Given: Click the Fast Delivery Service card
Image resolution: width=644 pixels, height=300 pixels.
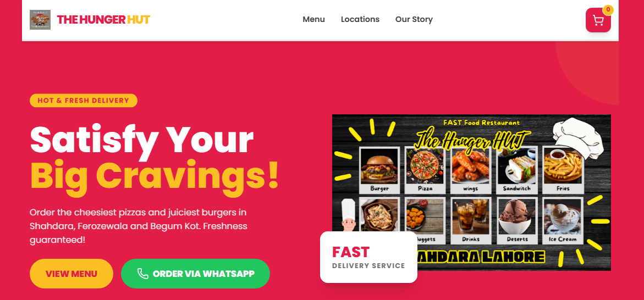Looking at the screenshot, I should [368, 257].
